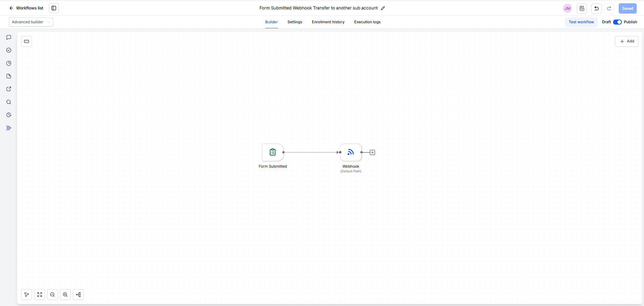Viewport: 644px width, 306px height.
Task: Open the pie chart stats icon
Action: (9, 63)
